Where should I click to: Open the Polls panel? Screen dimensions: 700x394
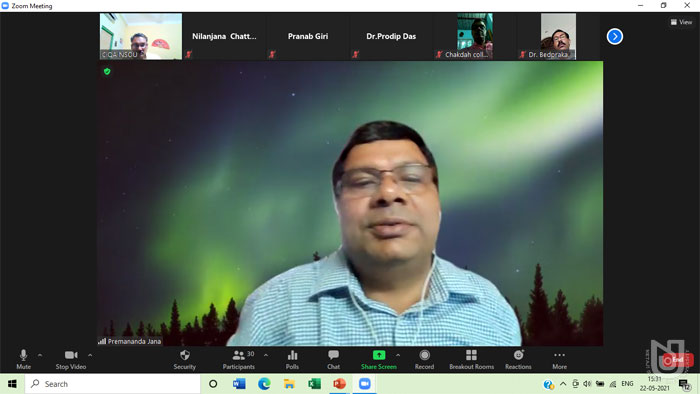click(x=292, y=360)
